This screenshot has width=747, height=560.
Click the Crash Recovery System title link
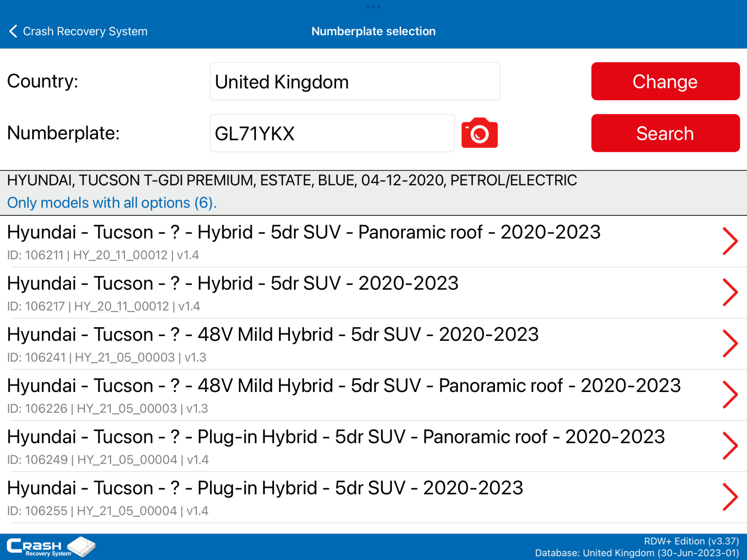pyautogui.click(x=85, y=31)
